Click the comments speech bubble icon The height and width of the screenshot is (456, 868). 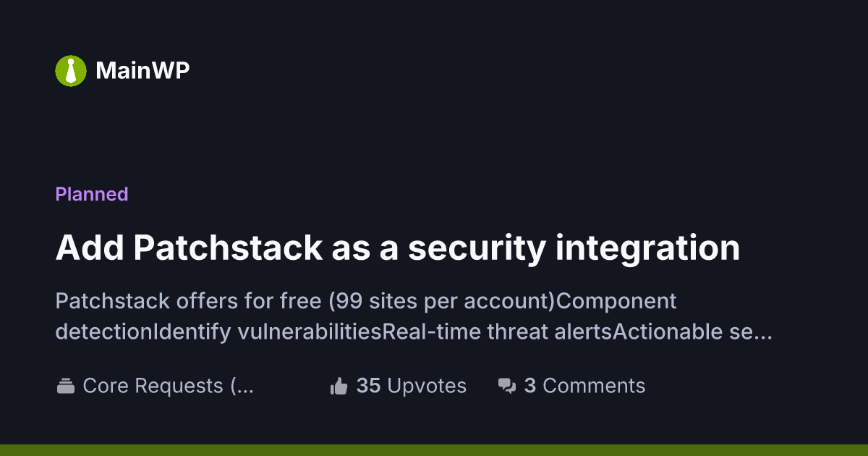[x=507, y=386]
